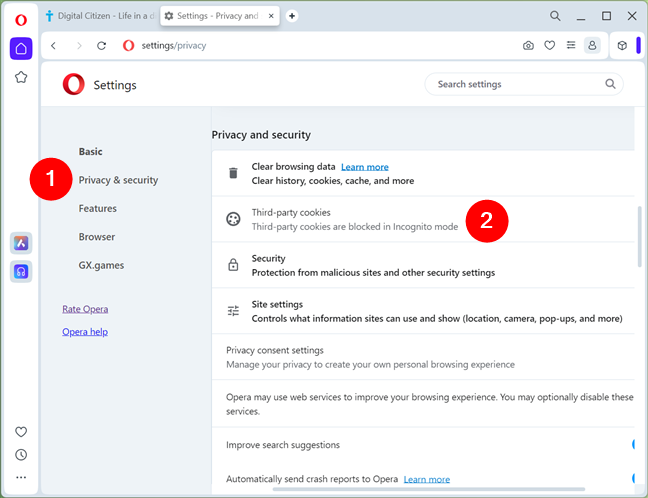Focus the Search settings field
Screen dimensions: 648x498
[x=524, y=84]
